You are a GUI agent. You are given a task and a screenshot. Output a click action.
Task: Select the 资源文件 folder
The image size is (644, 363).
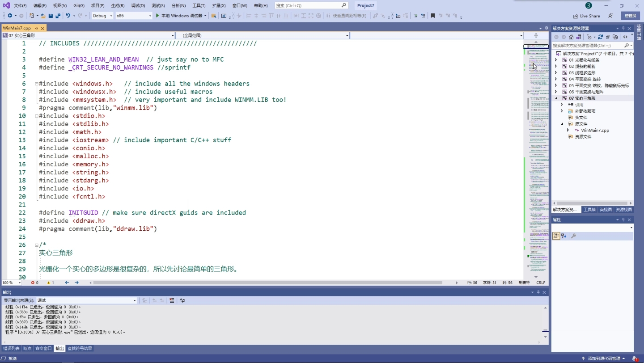coord(583,137)
